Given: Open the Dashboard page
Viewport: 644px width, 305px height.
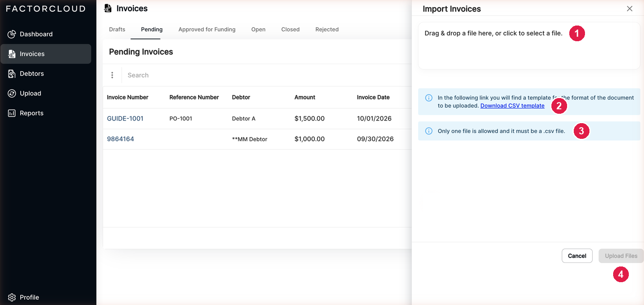Looking at the screenshot, I should [x=46, y=34].
